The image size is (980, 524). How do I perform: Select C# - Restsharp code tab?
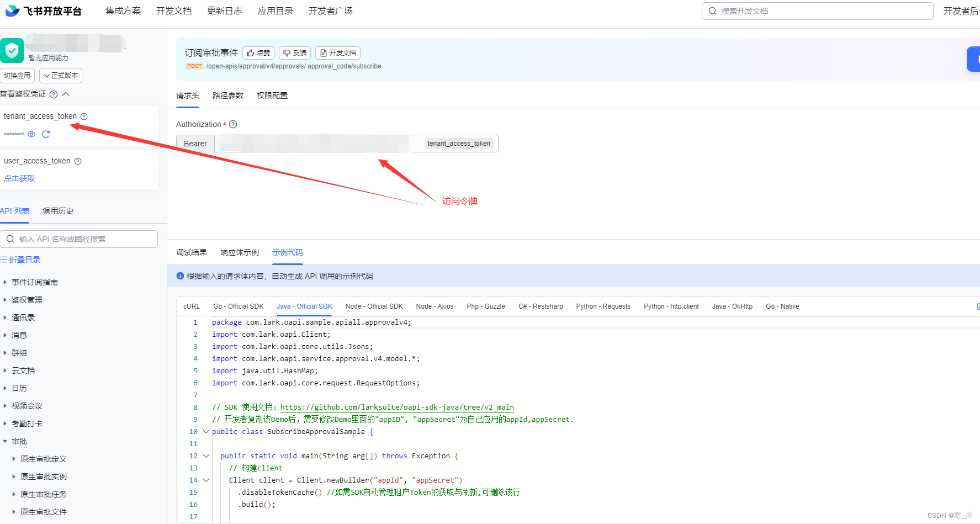click(541, 306)
